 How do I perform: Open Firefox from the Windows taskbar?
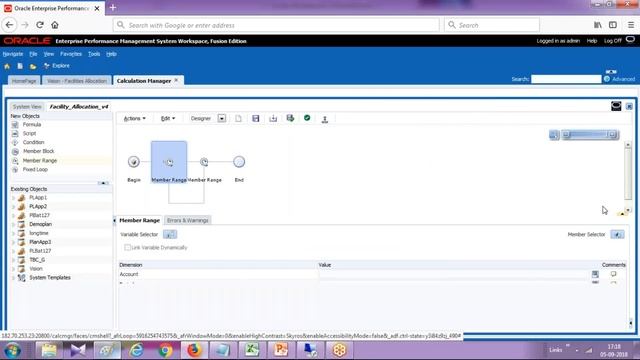click(x=194, y=350)
